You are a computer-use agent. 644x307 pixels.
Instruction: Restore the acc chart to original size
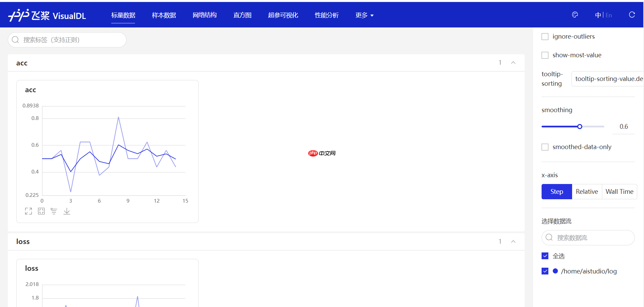pos(41,211)
